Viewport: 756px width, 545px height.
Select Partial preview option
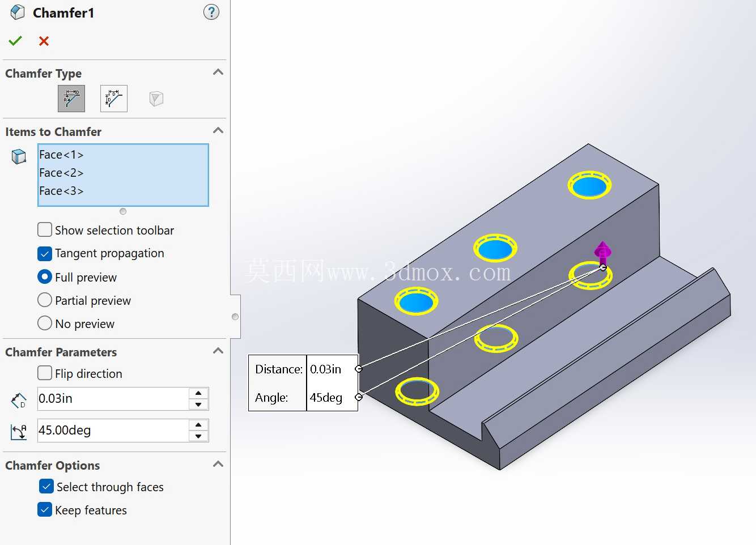tap(45, 300)
